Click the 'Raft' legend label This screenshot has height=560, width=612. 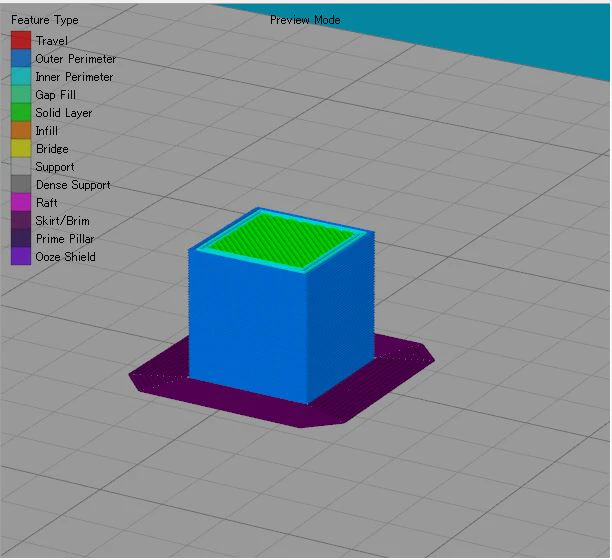tap(46, 203)
